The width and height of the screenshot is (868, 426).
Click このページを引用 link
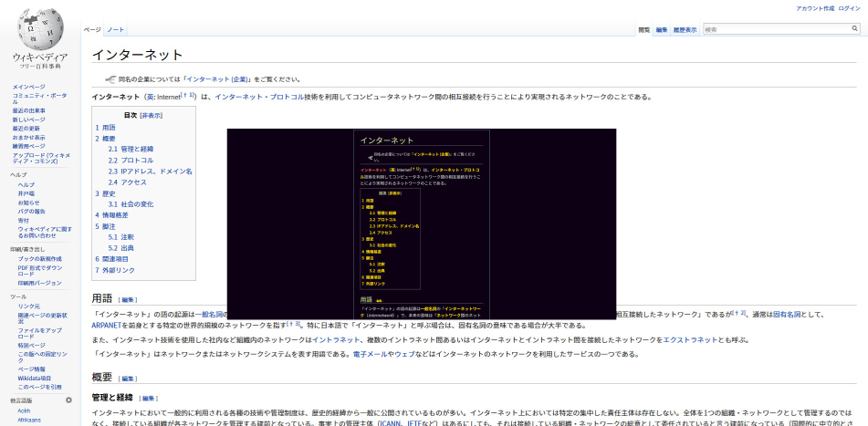39,387
